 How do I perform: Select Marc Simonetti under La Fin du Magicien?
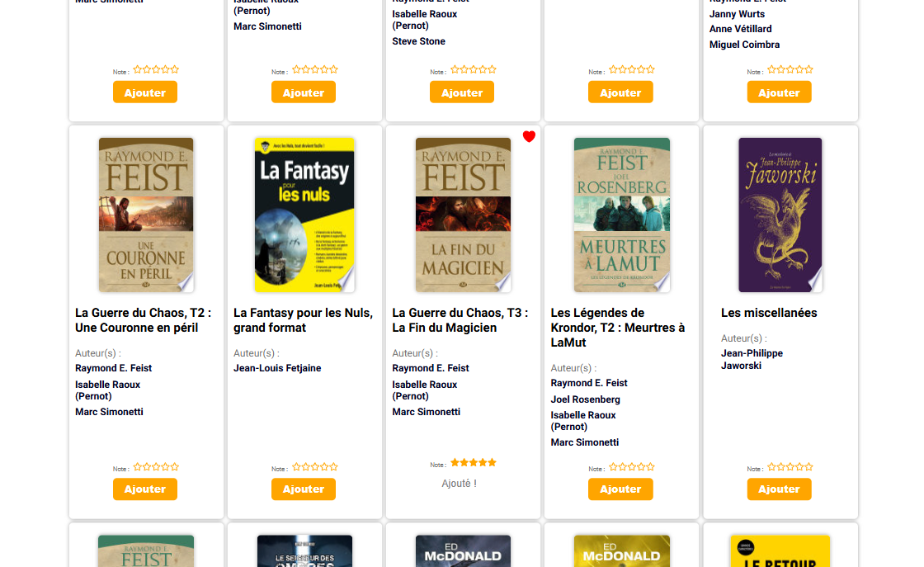click(426, 412)
